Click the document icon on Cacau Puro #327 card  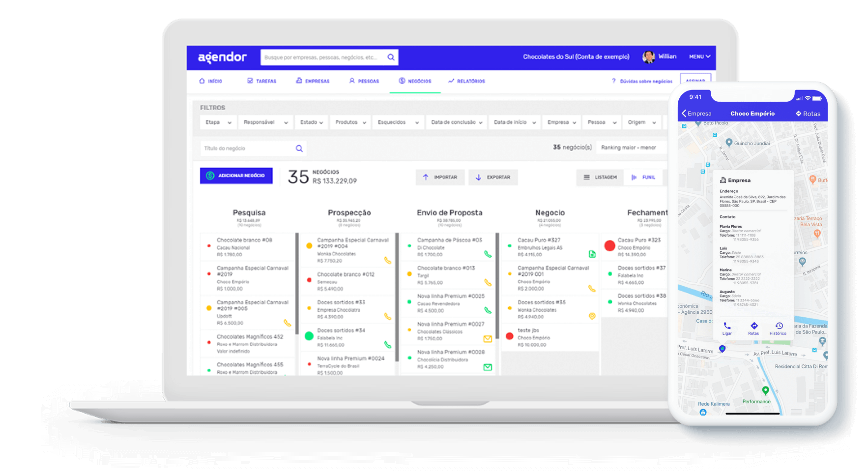coord(592,254)
